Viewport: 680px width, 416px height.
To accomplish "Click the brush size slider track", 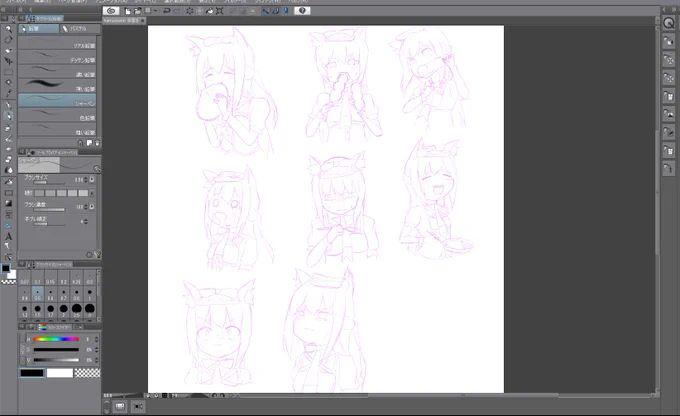I will point(49,183).
